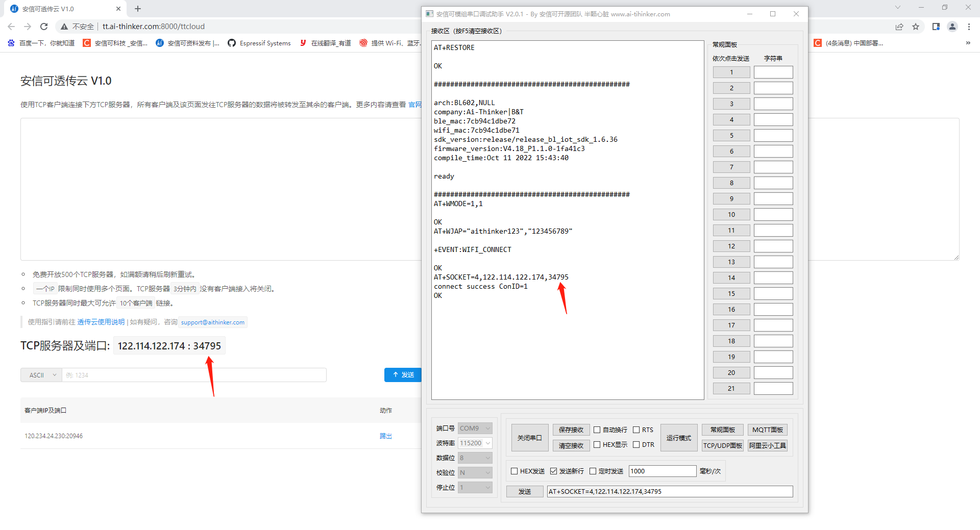Open a new browser tab

click(x=138, y=9)
